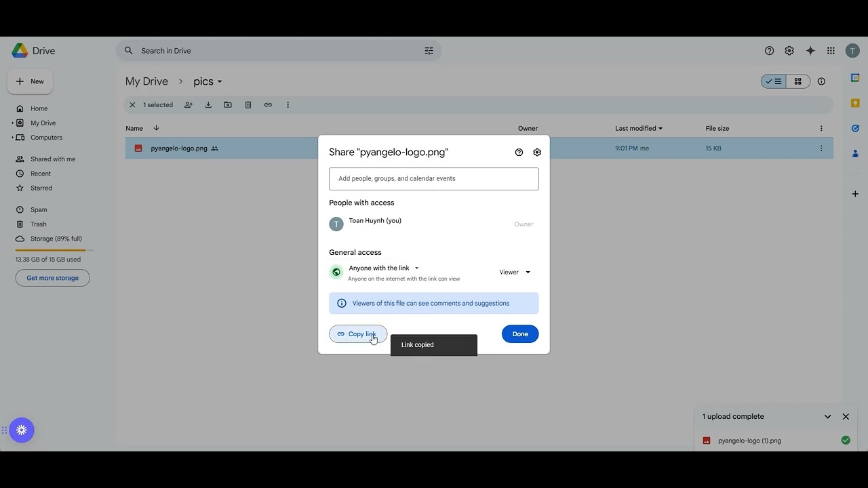Image resolution: width=868 pixels, height=488 pixels.
Task: Click the Copy link button
Action: 358,334
